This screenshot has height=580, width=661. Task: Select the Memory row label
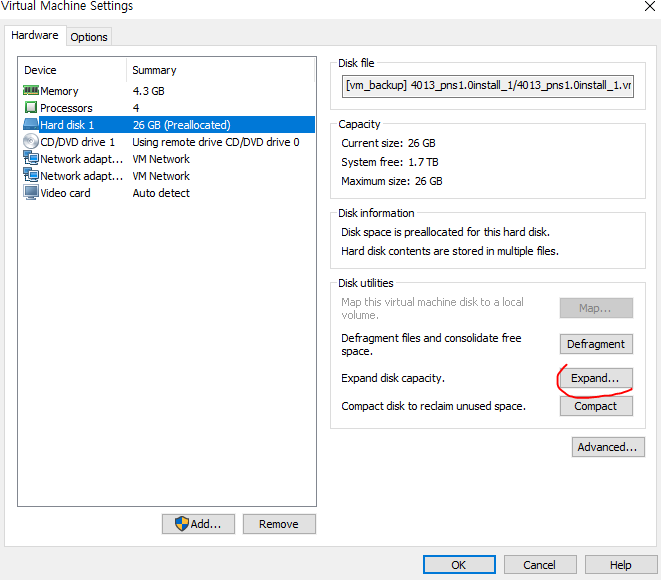tap(59, 91)
